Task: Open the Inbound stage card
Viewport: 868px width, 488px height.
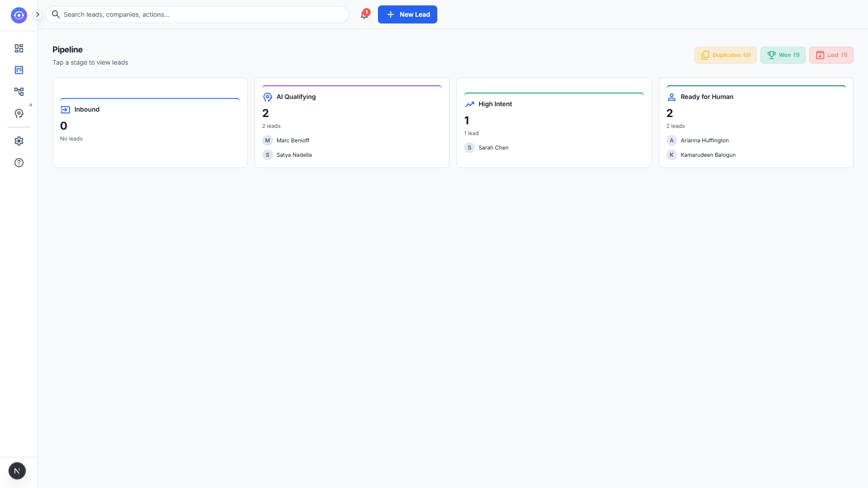Action: tap(150, 123)
